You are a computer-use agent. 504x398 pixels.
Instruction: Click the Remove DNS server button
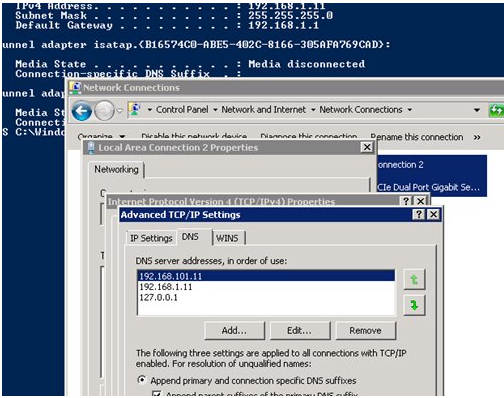pyautogui.click(x=365, y=330)
